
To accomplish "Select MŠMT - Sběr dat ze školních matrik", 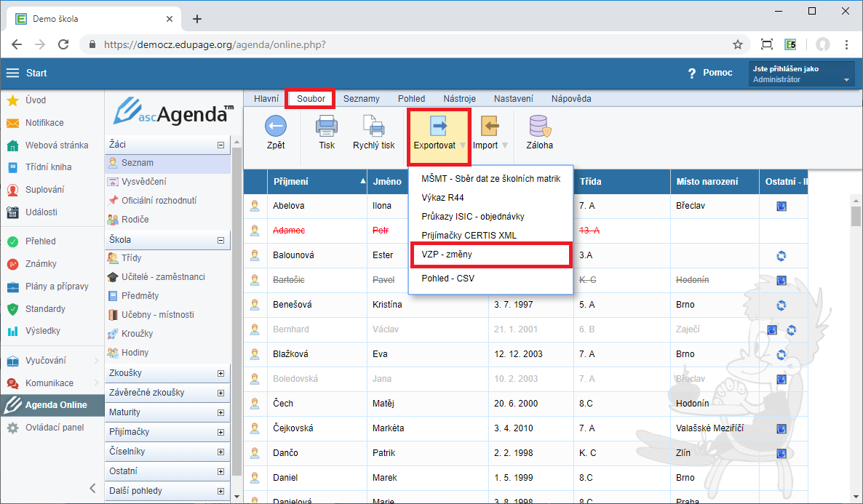I will (491, 178).
